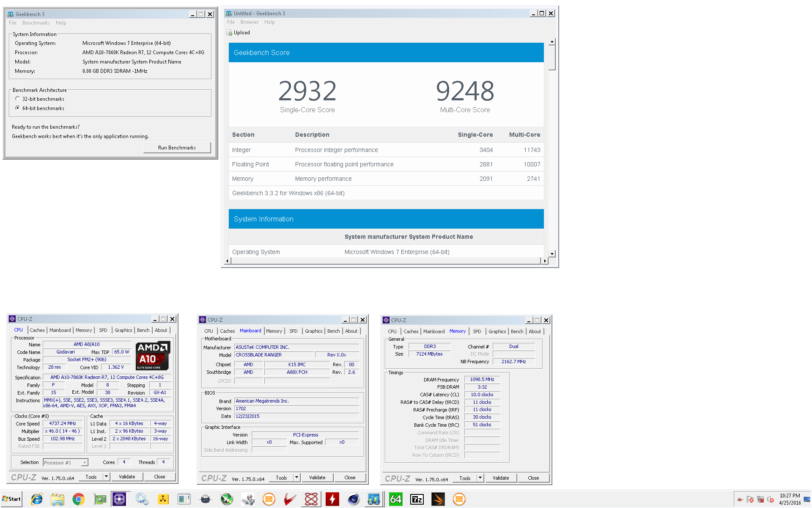Click the Windows Start button
Image resolution: width=812 pixels, height=508 pixels.
tap(11, 499)
